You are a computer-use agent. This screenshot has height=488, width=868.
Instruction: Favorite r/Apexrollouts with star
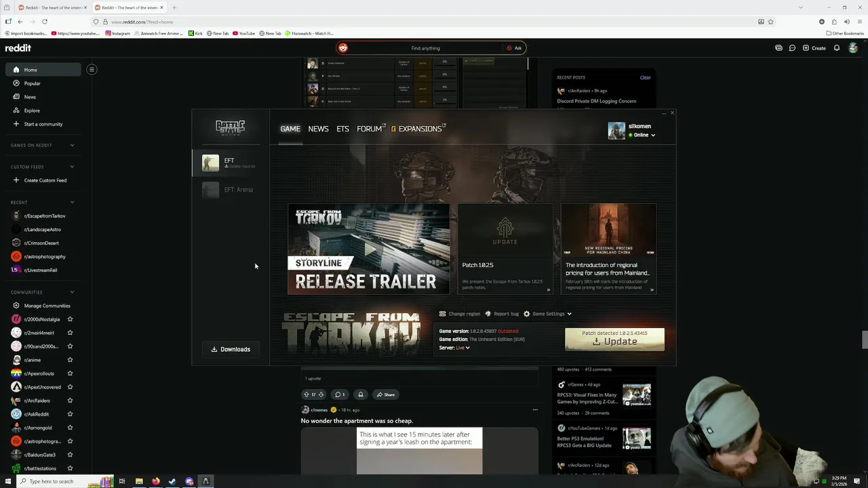point(70,373)
